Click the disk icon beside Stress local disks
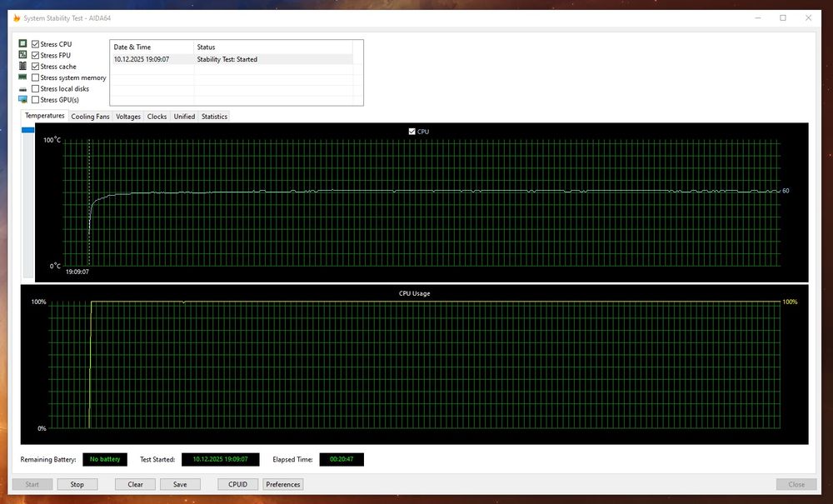 pos(22,89)
